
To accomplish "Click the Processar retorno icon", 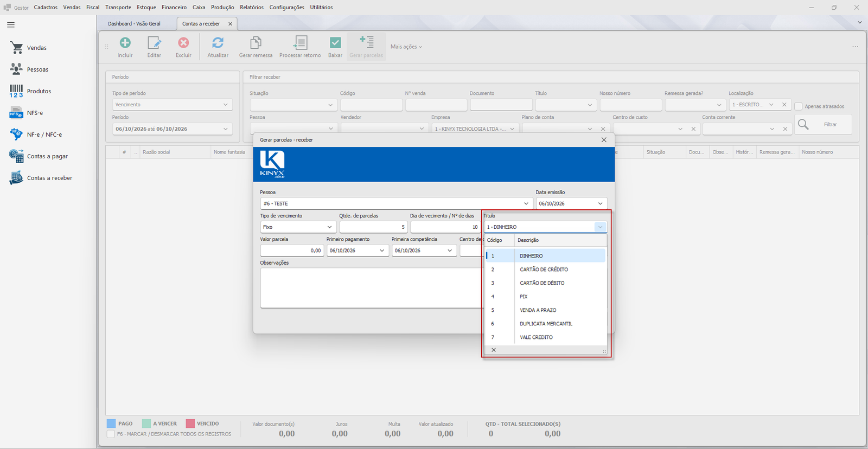I will [300, 43].
